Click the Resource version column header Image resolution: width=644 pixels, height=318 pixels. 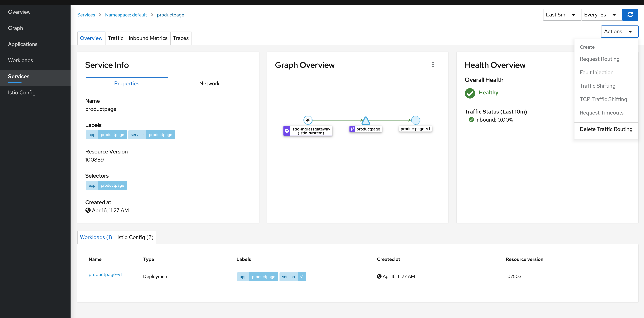524,259
